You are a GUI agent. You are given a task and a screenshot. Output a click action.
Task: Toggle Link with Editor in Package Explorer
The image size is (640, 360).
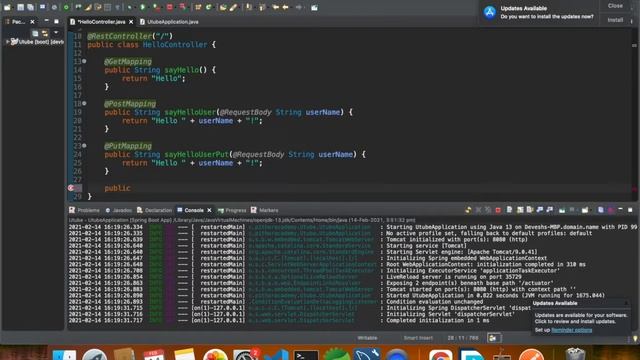pos(44,33)
